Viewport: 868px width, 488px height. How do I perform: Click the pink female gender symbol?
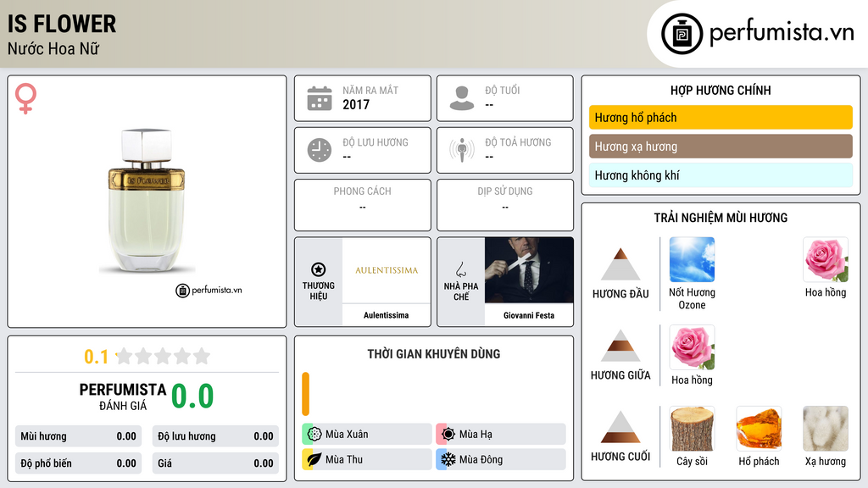(x=25, y=98)
